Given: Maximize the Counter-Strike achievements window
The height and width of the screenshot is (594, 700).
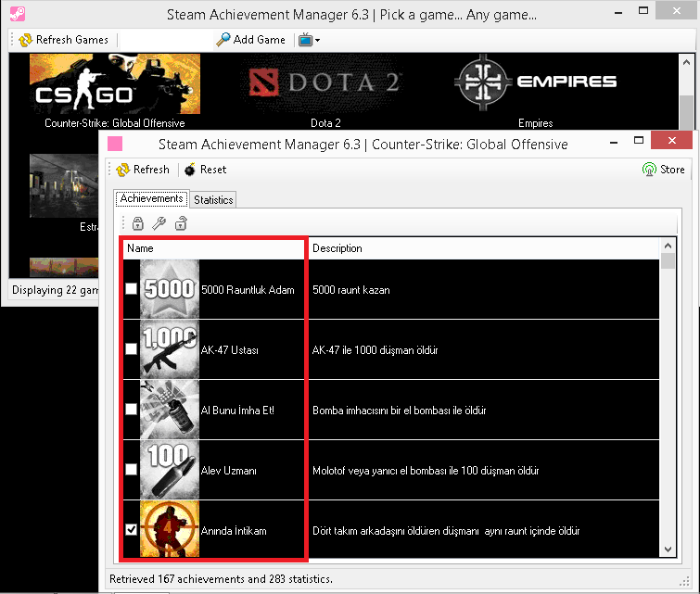Looking at the screenshot, I should coord(639,141).
